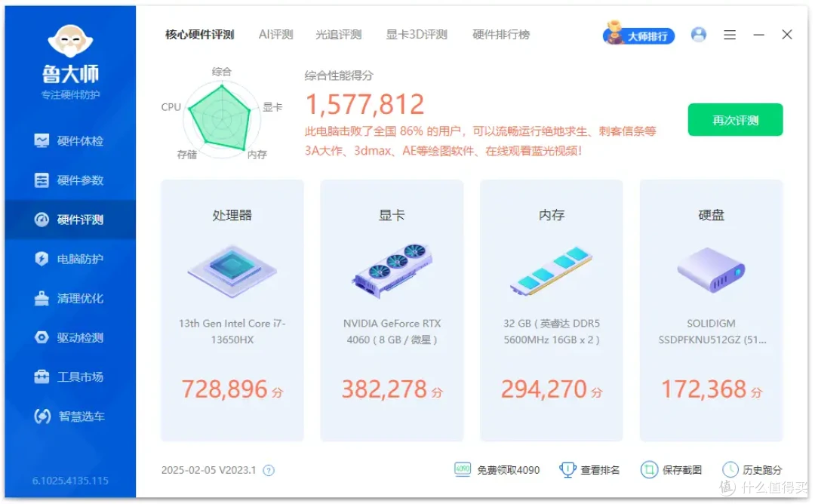Click the graphics card illustration
The image size is (815, 504).
coord(392,270)
